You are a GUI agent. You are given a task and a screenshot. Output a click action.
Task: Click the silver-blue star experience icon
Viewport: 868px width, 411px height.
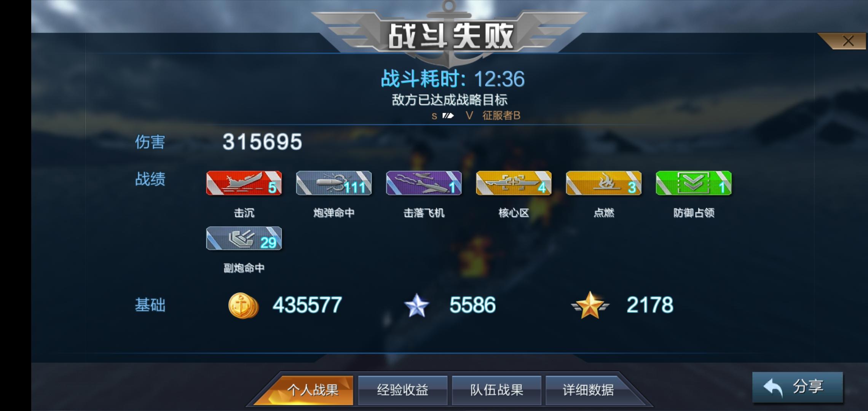click(x=416, y=305)
